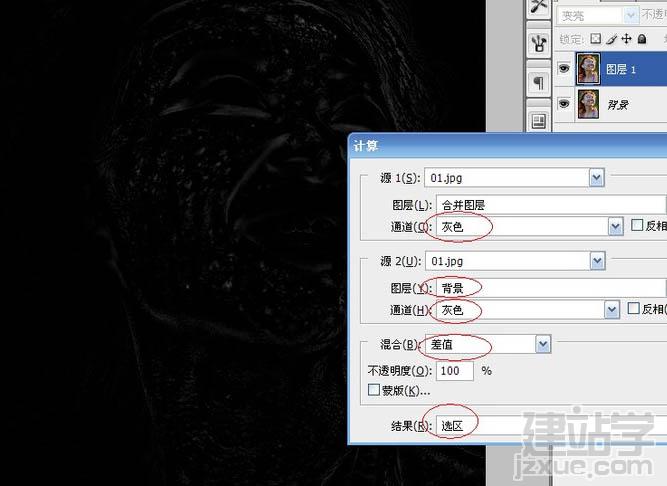
Task: Open the 源 1 图层 combo box
Action: [x=551, y=205]
